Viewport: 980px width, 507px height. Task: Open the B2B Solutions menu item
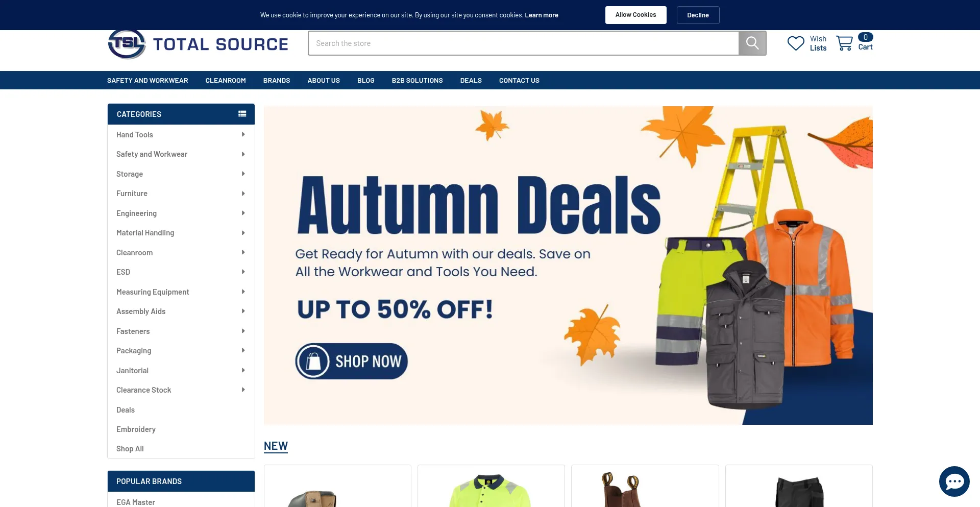click(417, 80)
